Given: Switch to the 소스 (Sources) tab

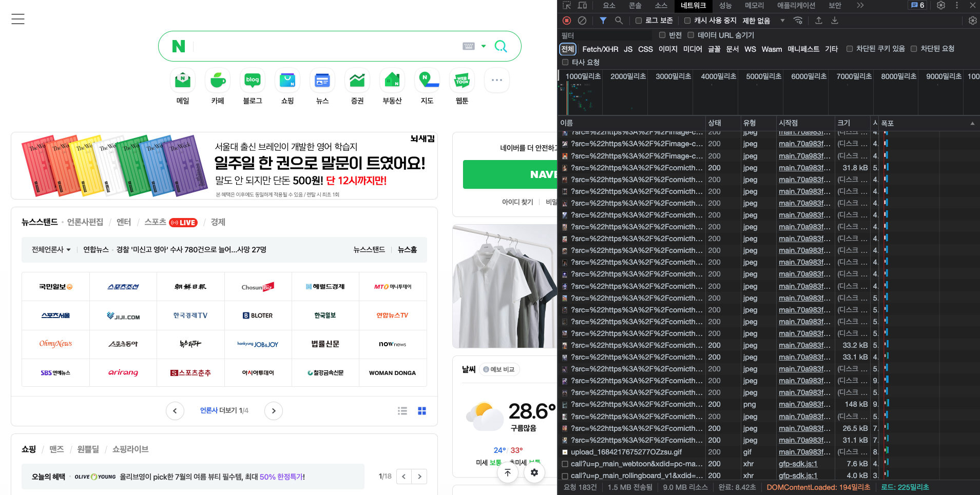Looking at the screenshot, I should click(661, 5).
